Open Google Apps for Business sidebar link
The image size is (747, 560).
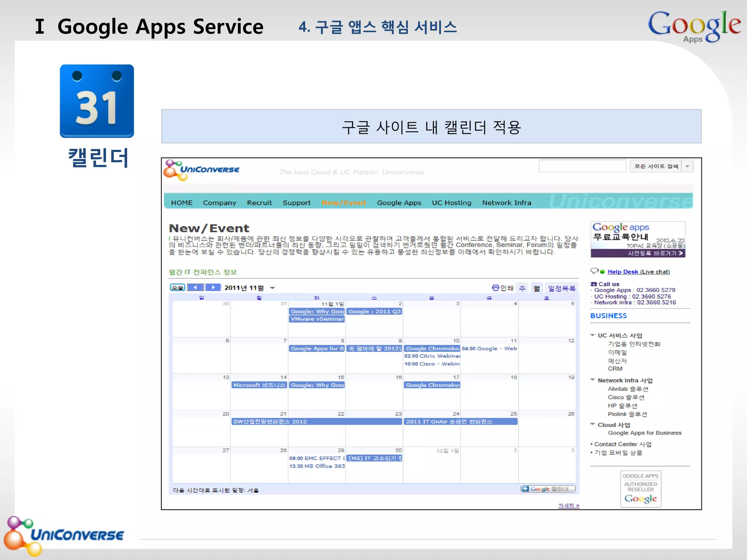[645, 433]
